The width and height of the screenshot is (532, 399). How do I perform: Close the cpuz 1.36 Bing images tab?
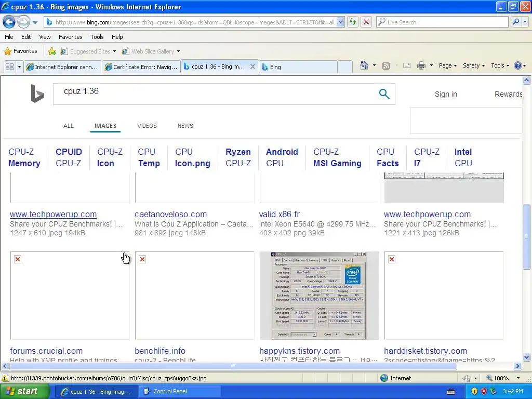click(252, 66)
